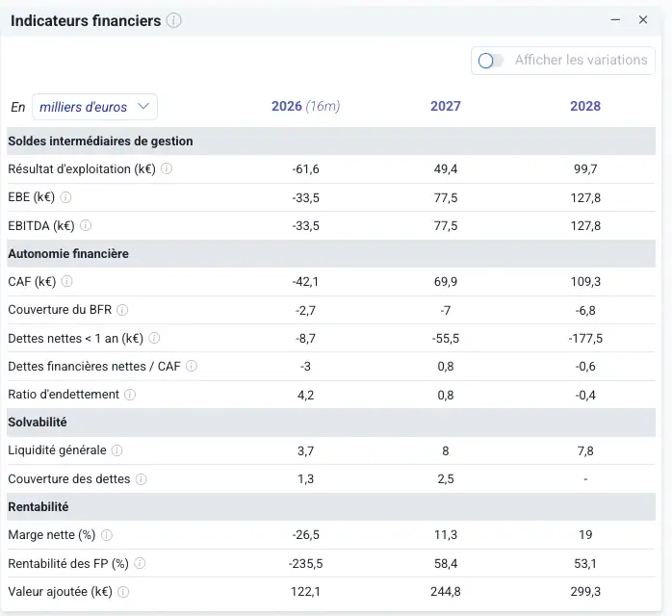Click the Marge nette (%) row label

tap(52, 535)
